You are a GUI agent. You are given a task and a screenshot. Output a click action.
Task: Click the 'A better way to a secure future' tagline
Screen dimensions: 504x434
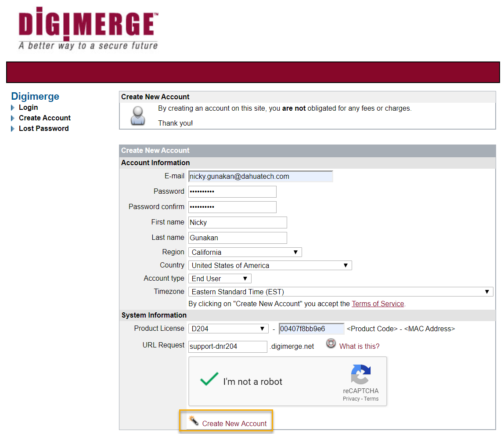(x=88, y=46)
